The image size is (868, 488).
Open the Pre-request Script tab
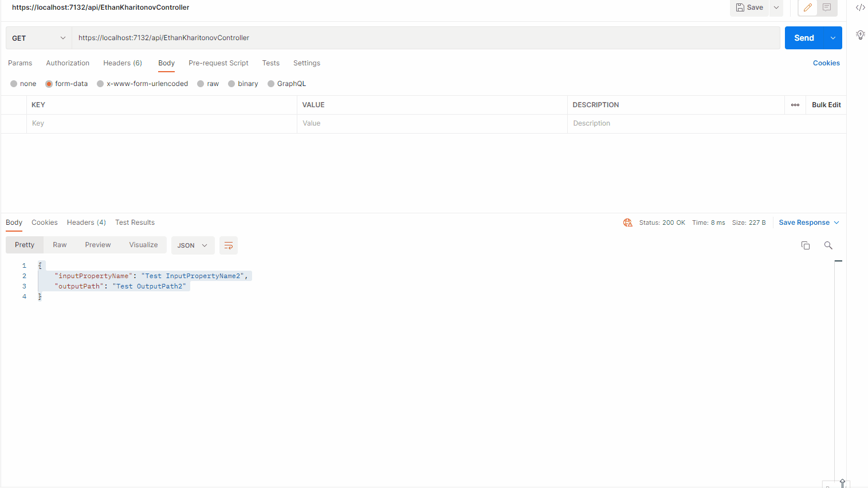pyautogui.click(x=218, y=63)
